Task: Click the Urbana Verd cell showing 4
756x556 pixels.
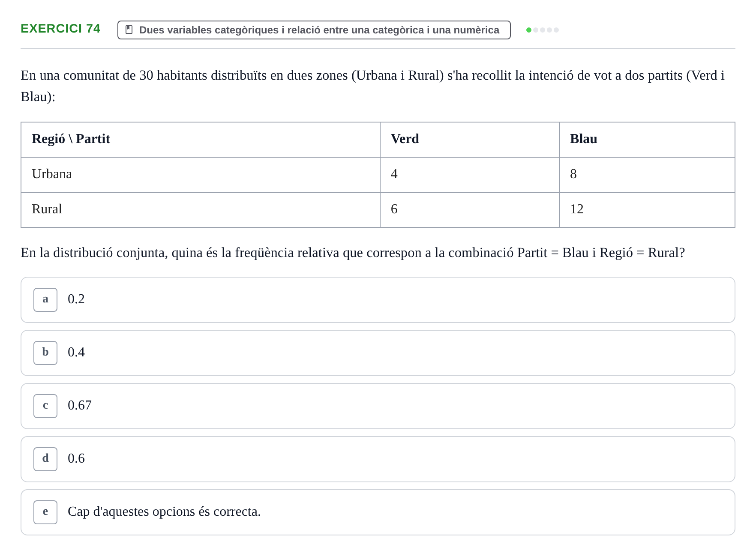Action: pos(470,175)
